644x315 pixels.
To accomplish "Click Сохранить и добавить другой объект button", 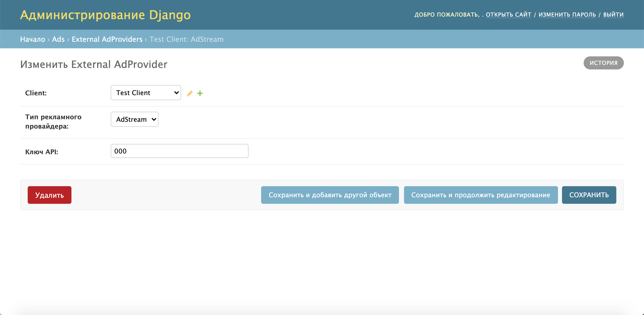I will click(330, 195).
